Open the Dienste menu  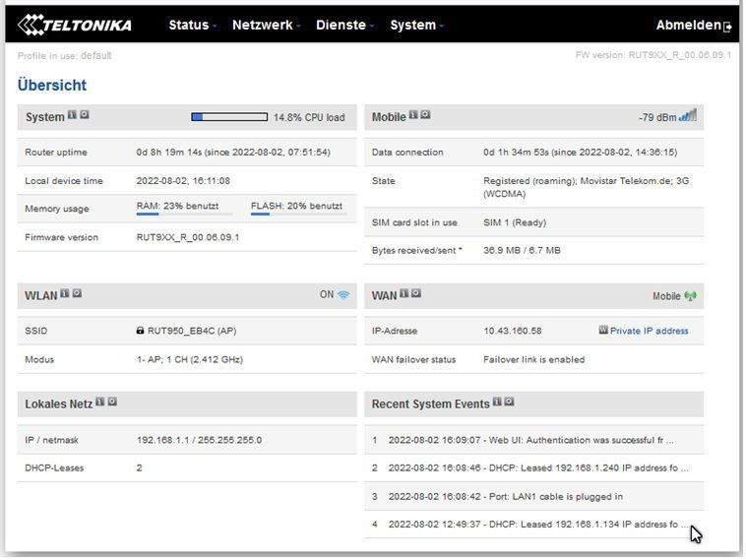pyautogui.click(x=344, y=26)
